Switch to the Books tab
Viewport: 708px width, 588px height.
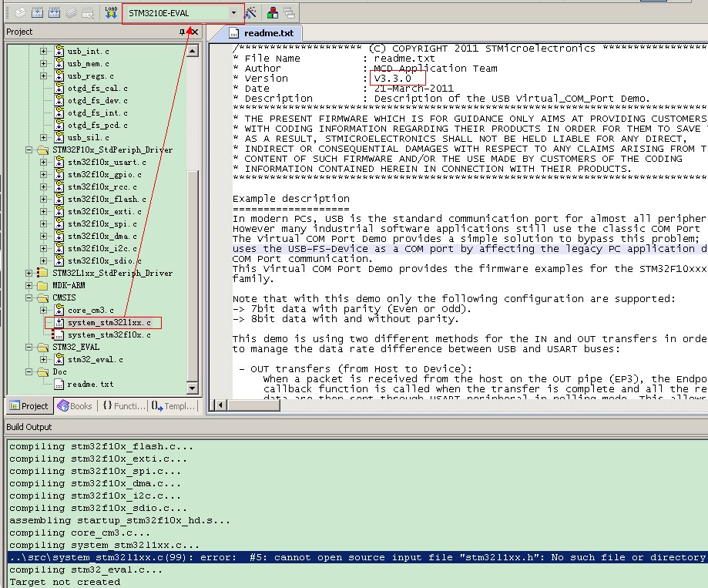tap(75, 406)
